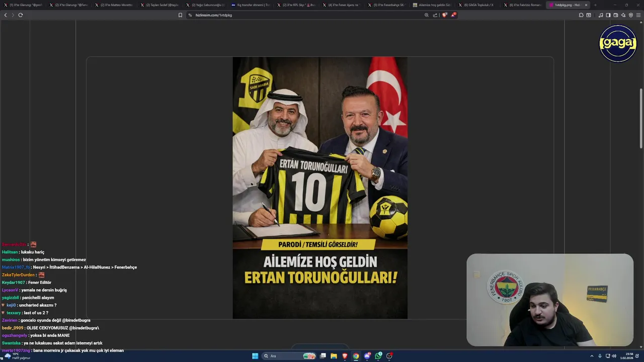Reload the current page
Image resolution: width=644 pixels, height=362 pixels.
click(x=20, y=15)
